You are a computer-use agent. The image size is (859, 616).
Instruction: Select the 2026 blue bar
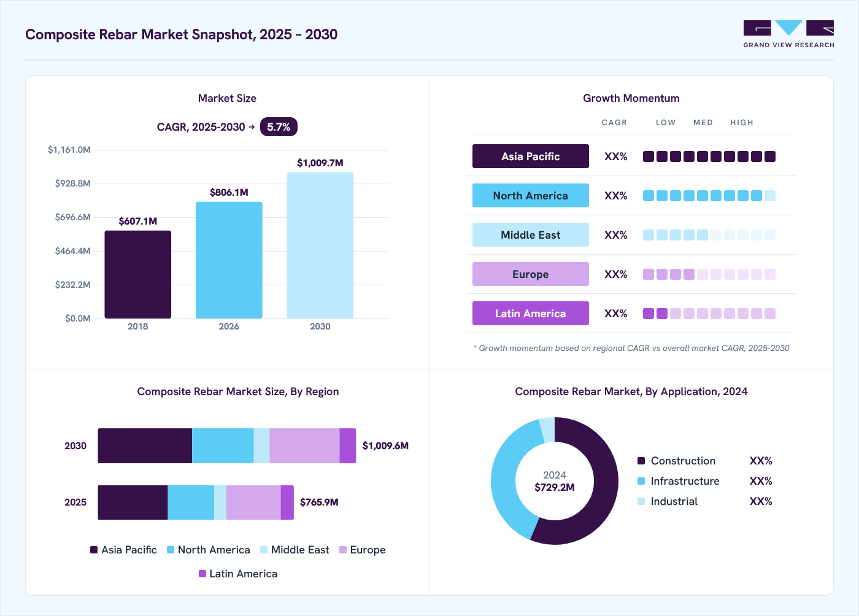point(229,260)
